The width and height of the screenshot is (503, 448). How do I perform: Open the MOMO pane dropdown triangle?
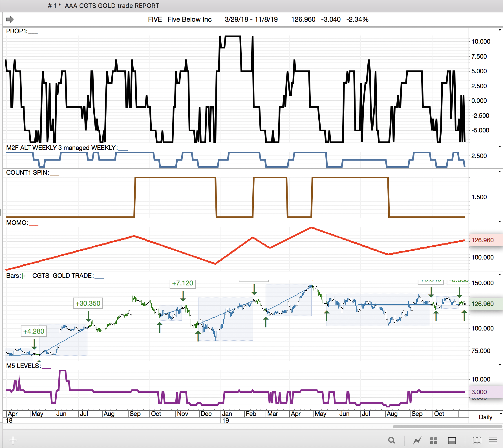pos(500,222)
